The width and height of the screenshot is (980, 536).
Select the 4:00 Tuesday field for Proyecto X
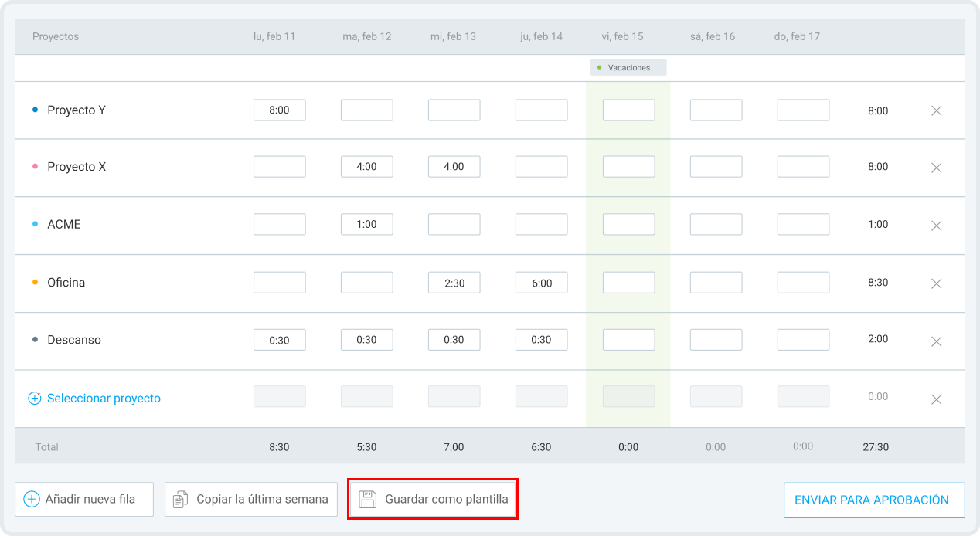point(366,166)
